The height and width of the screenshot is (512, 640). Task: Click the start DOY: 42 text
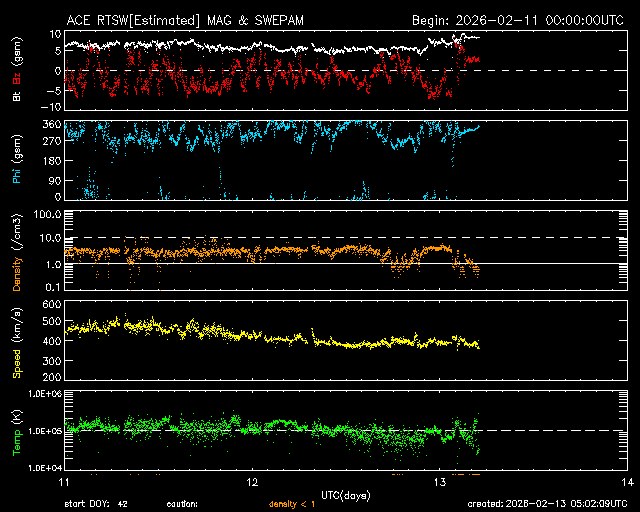tap(95, 504)
